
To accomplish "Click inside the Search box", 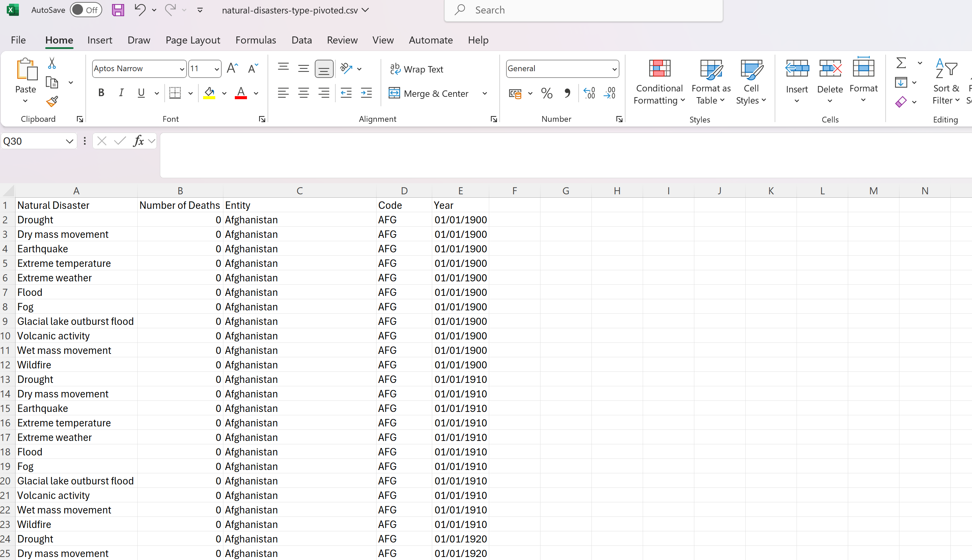I will click(577, 10).
